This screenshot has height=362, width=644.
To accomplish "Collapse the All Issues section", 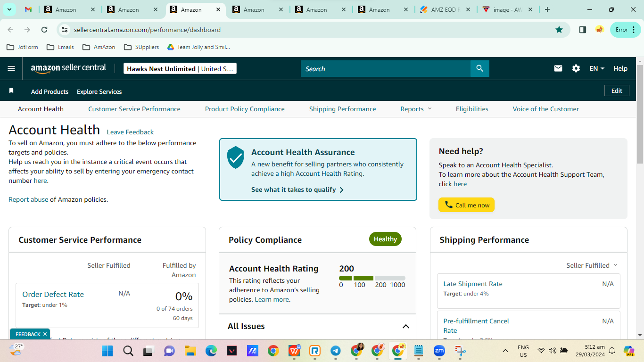I will (405, 326).
